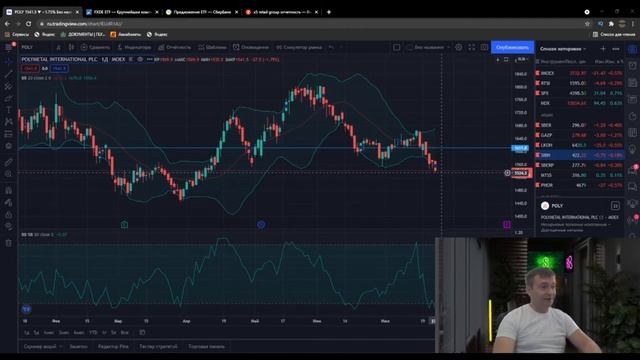Open the watchlist three-dots menu
640x360 pixels.
click(x=616, y=49)
